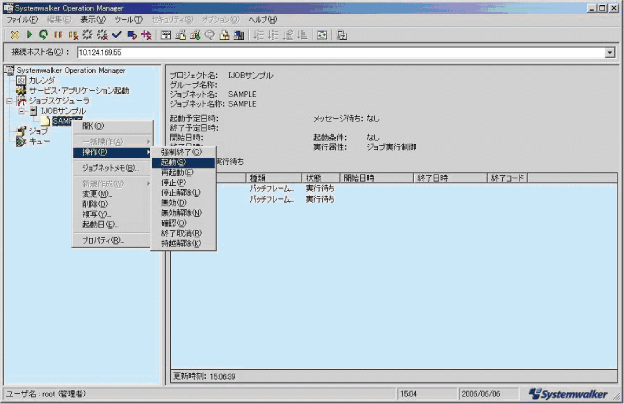Click the blue checkmark confirm toolbar icon
The image size is (624, 404).
click(x=117, y=35)
